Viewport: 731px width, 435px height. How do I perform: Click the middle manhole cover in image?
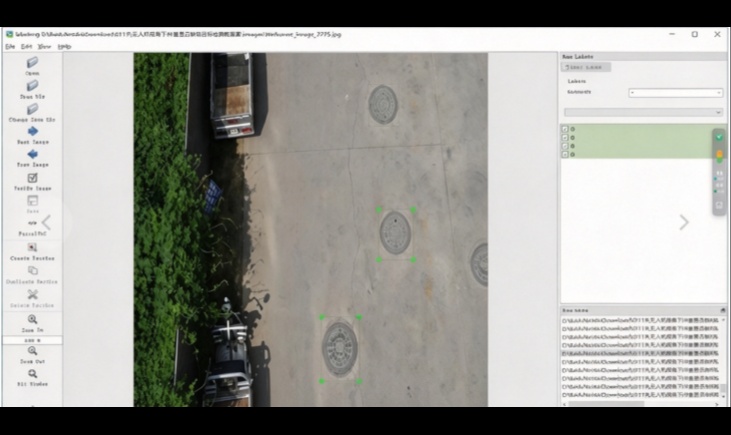tap(395, 233)
